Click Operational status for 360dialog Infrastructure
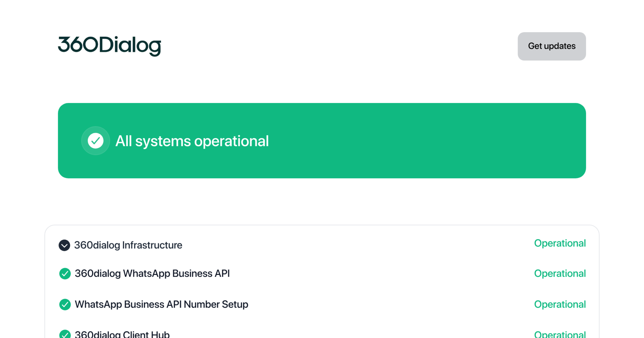This screenshot has height=338, width=644. click(560, 243)
